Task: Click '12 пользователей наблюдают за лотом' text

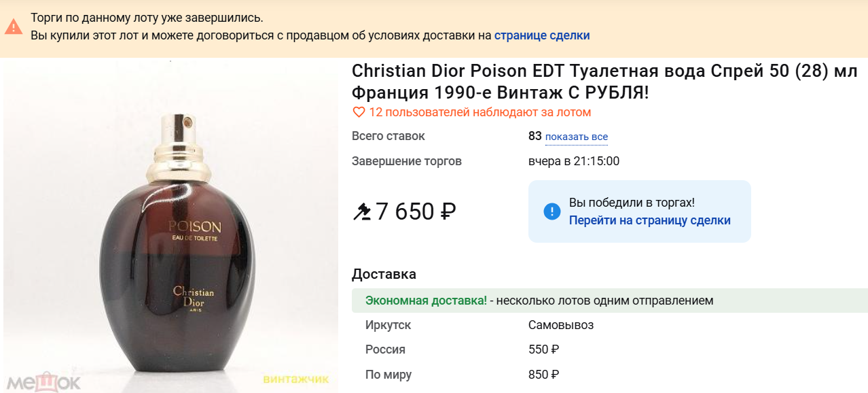Action: [x=480, y=112]
